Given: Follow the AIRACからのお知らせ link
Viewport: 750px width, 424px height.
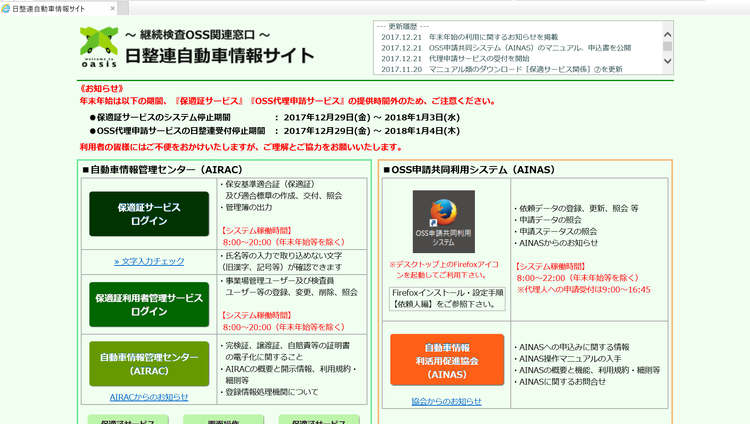Looking at the screenshot, I should click(x=149, y=397).
